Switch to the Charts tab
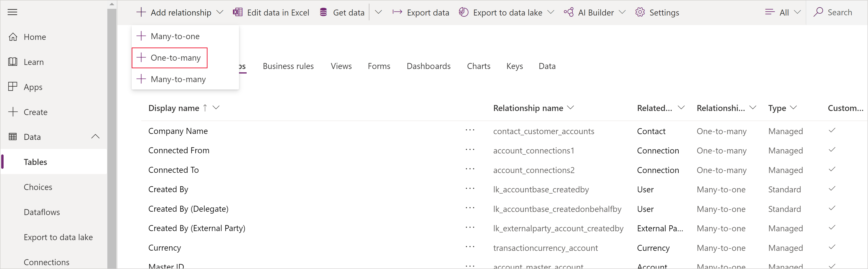The height and width of the screenshot is (269, 868). pos(478,65)
